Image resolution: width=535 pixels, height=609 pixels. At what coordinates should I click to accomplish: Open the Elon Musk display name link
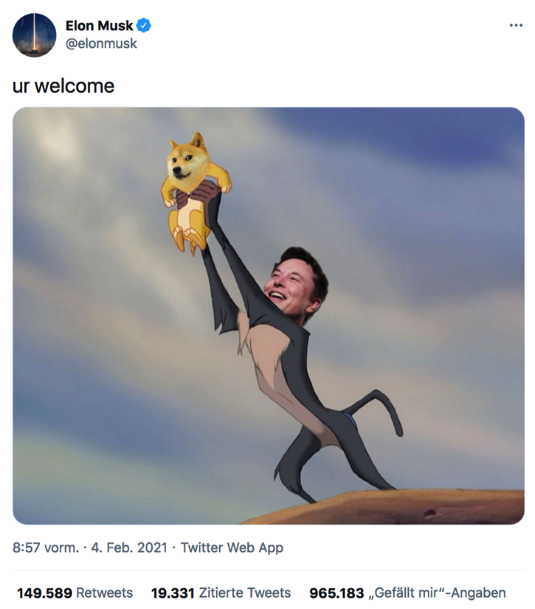[99, 26]
